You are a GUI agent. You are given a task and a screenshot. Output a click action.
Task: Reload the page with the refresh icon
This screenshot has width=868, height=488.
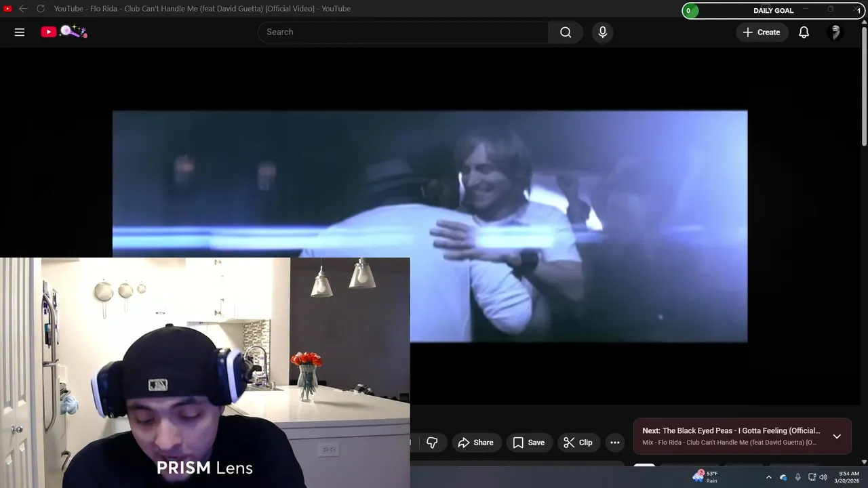pyautogui.click(x=40, y=9)
